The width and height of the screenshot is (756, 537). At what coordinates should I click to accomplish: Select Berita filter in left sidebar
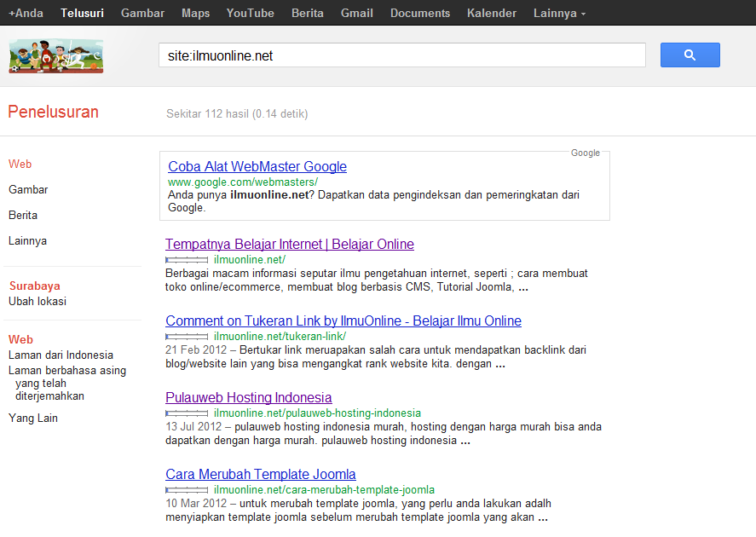coord(23,216)
